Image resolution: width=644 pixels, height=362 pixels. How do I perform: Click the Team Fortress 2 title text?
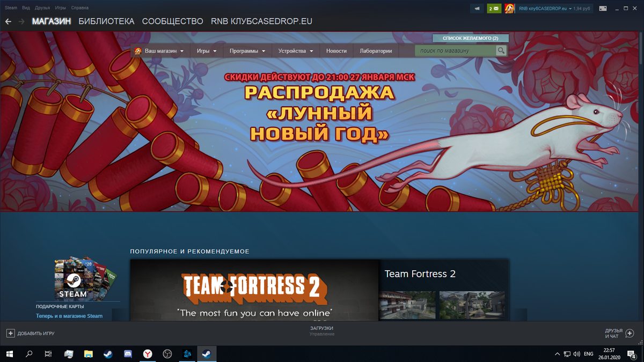(420, 274)
